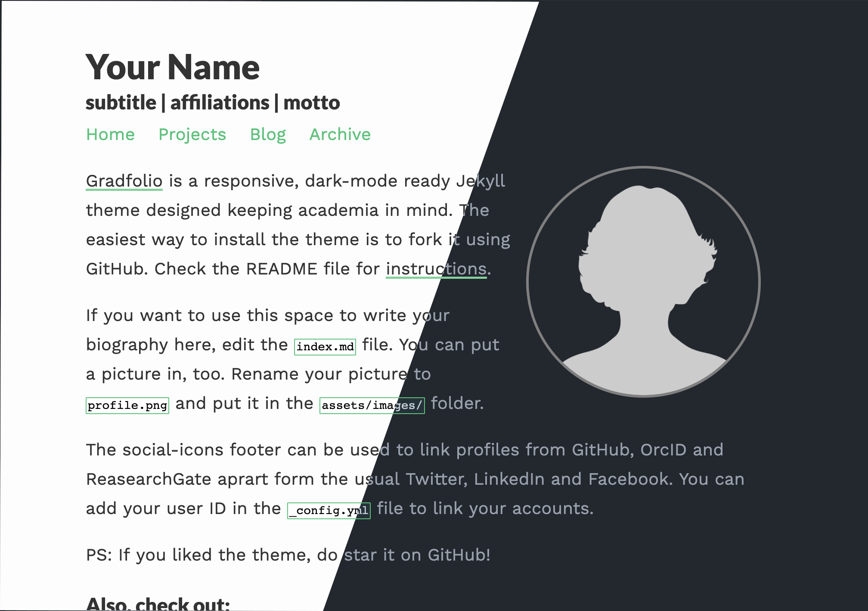Click the social-icons footer paragraph text

point(415,479)
